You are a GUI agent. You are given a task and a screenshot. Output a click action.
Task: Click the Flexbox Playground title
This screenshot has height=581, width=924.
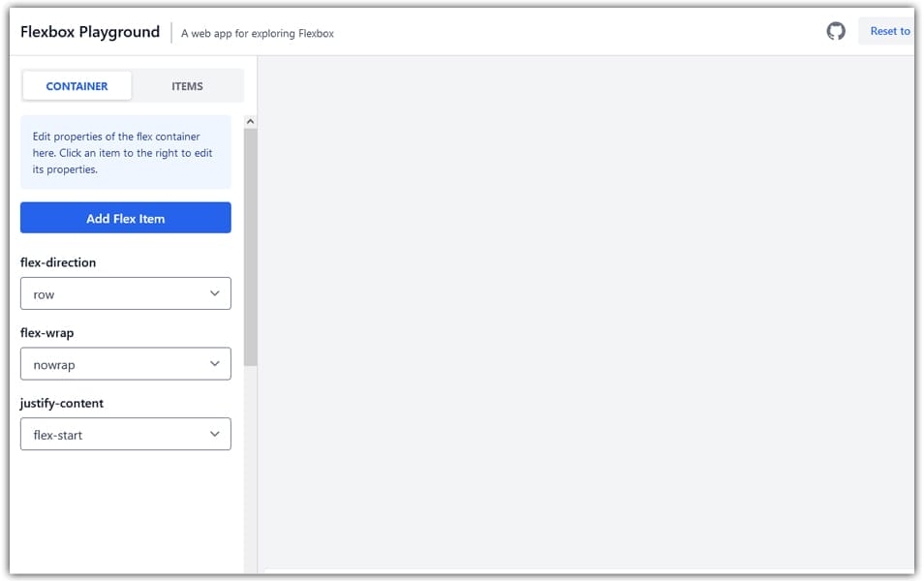90,32
